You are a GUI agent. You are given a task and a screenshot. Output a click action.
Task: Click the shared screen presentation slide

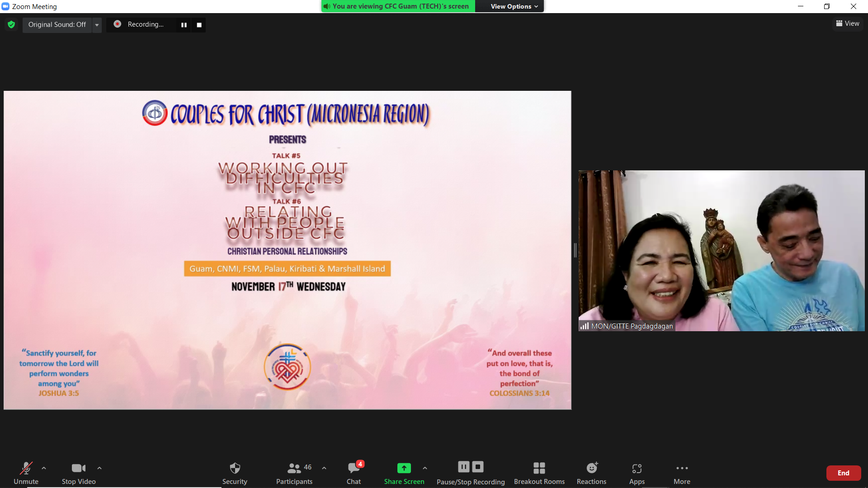pos(288,250)
